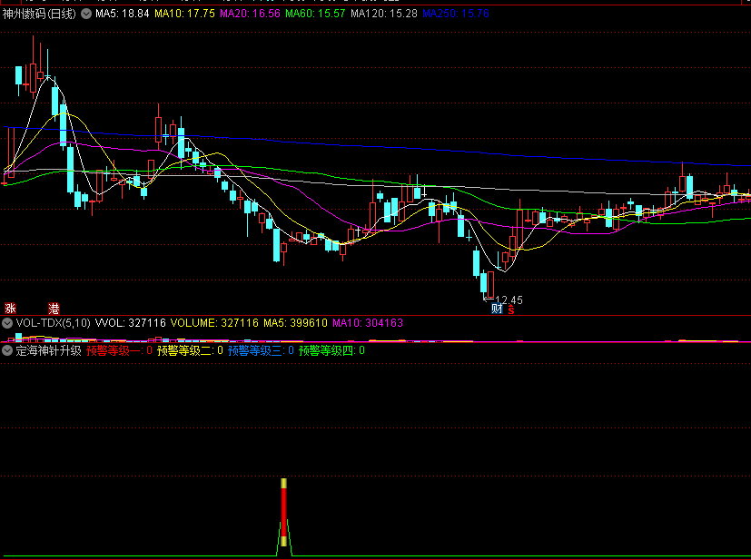Click the MA10: 17.75 value
751x560 pixels.
184,14
